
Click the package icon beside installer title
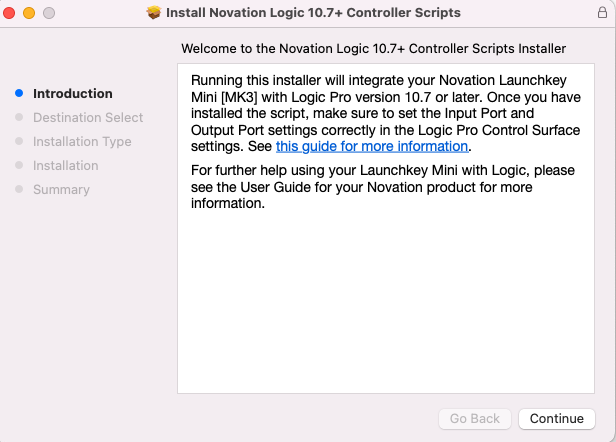coord(154,13)
